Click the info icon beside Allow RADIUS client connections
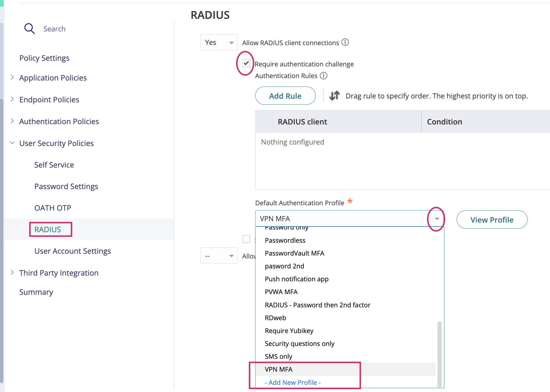550x392 pixels. (x=345, y=42)
